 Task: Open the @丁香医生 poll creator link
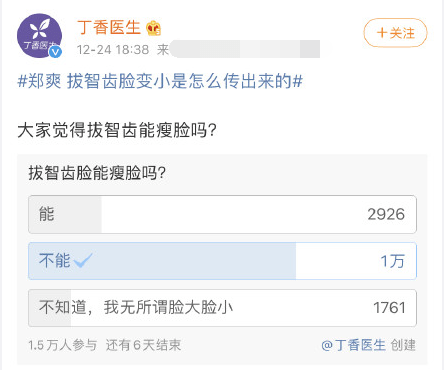pos(353,345)
